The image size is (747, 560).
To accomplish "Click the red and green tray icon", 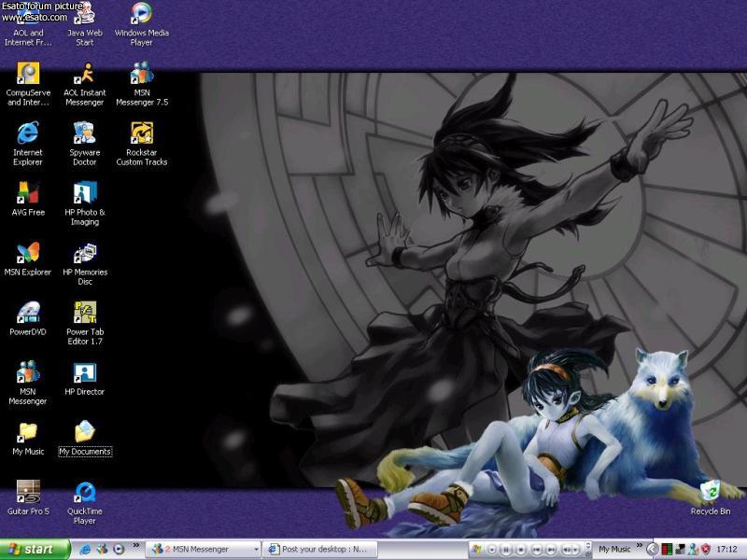I will tap(667, 550).
